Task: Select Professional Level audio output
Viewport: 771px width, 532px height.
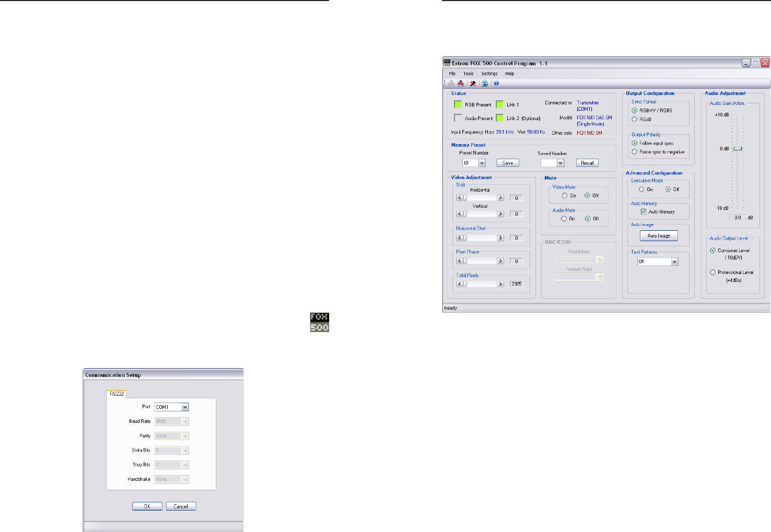Action: pyautogui.click(x=712, y=273)
